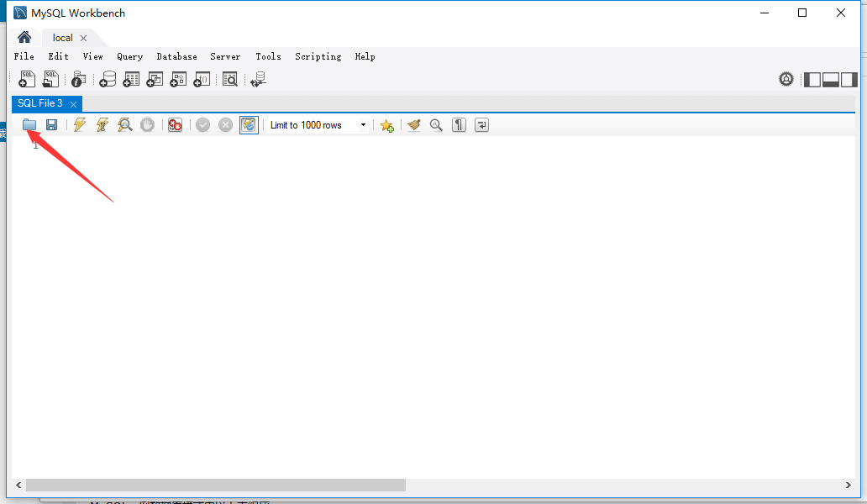Go to the Workbench home screen
This screenshot has height=504, width=867.
pos(24,37)
